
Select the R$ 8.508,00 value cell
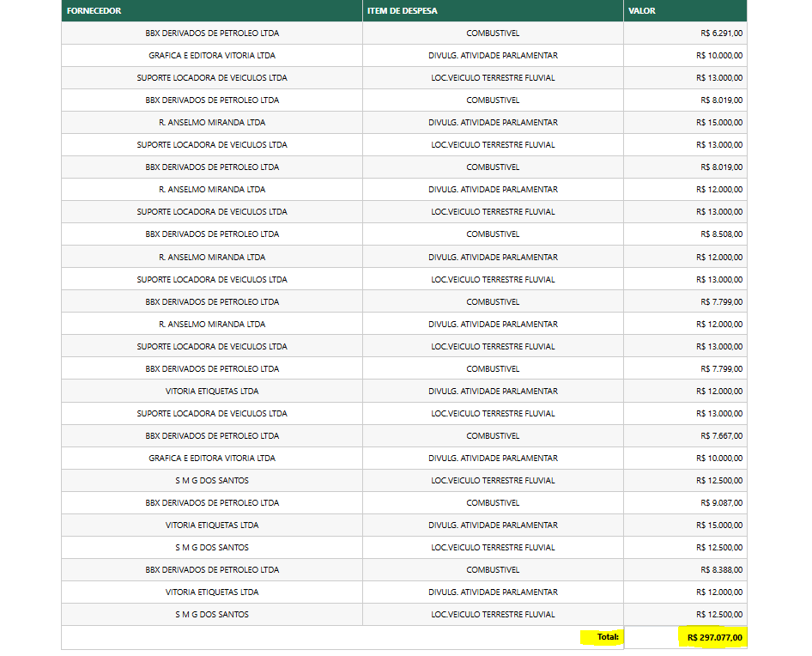[x=720, y=234]
